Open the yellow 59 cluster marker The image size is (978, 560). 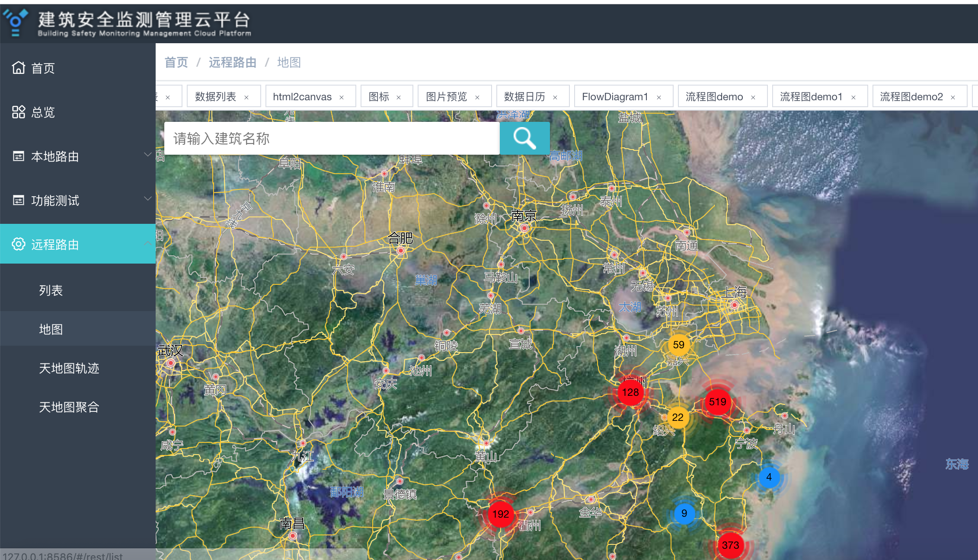coord(678,345)
